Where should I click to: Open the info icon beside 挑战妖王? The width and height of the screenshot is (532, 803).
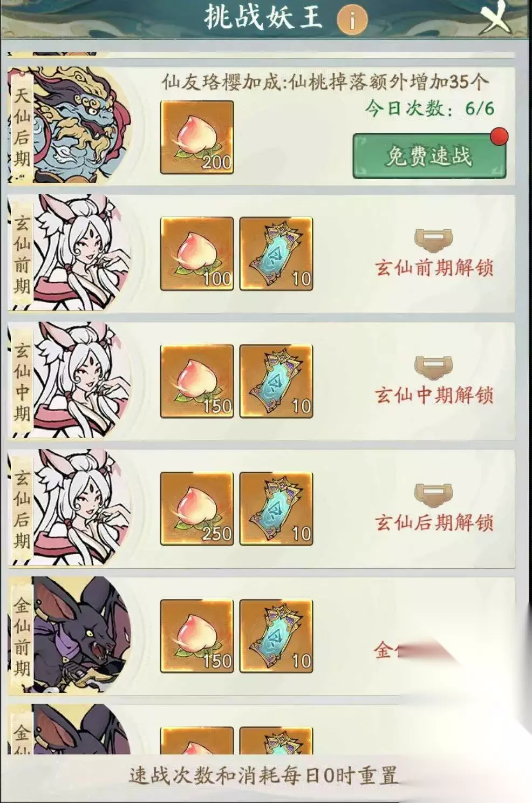click(x=352, y=20)
